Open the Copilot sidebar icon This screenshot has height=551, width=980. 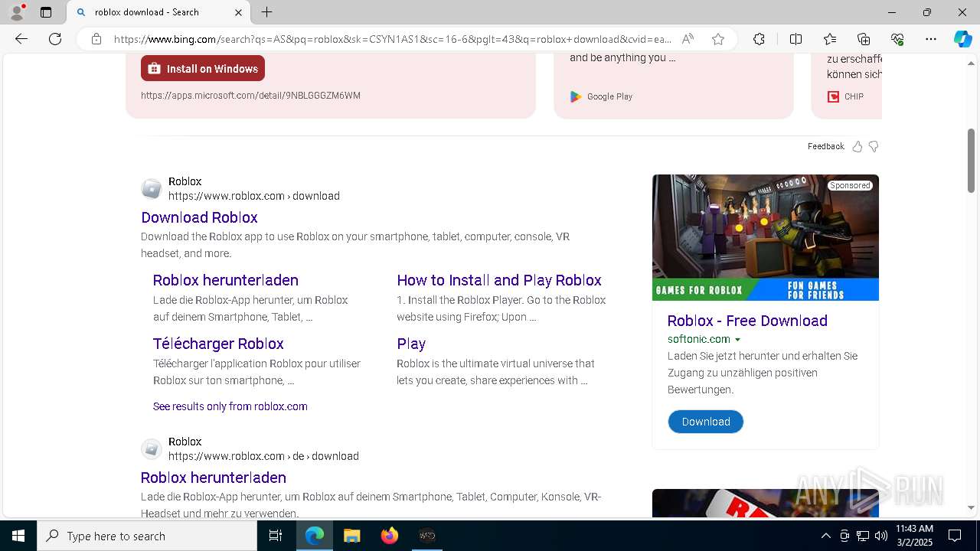click(962, 39)
